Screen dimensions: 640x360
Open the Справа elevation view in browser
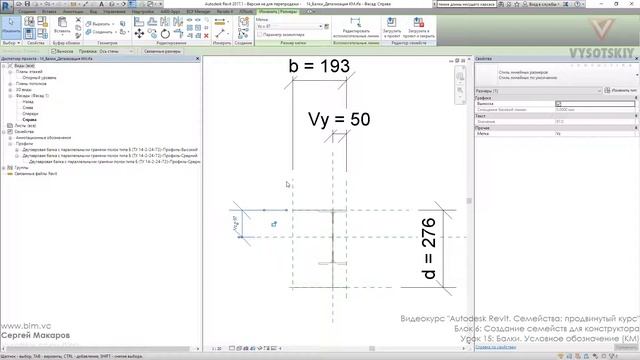(29, 120)
